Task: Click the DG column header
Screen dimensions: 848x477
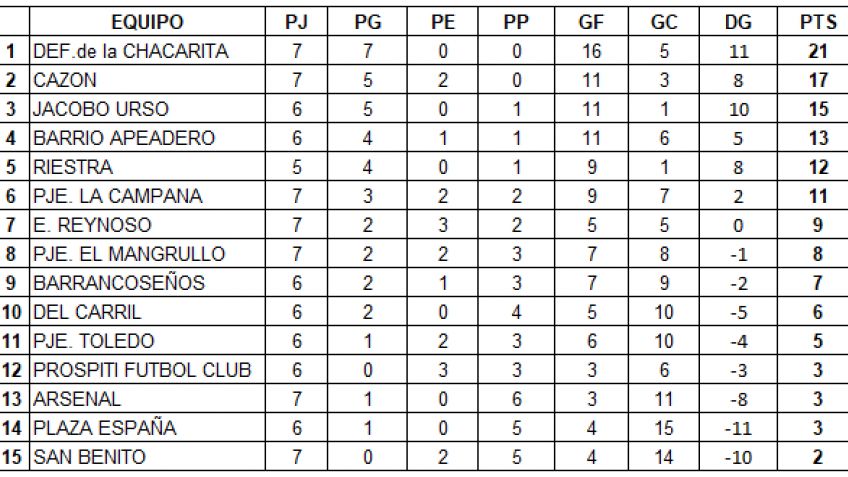Action: pos(738,22)
